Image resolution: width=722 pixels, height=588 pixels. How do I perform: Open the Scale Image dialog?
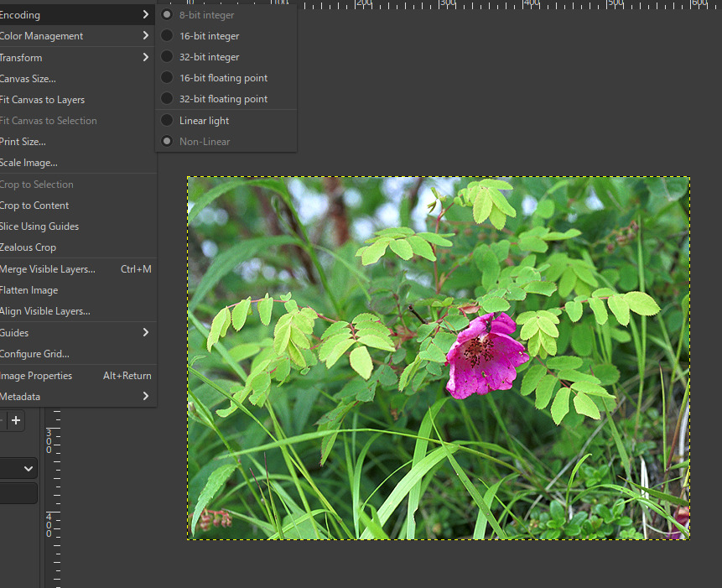[x=29, y=163]
